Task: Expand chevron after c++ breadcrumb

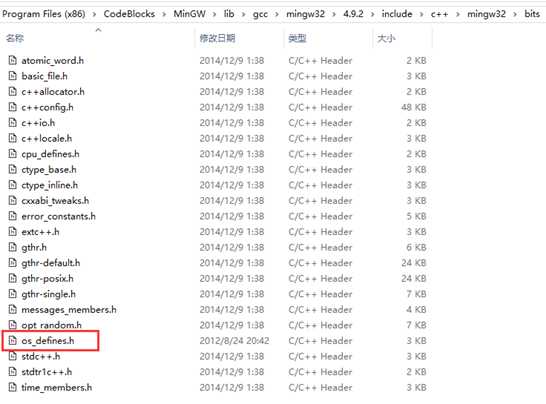Action: coord(458,15)
